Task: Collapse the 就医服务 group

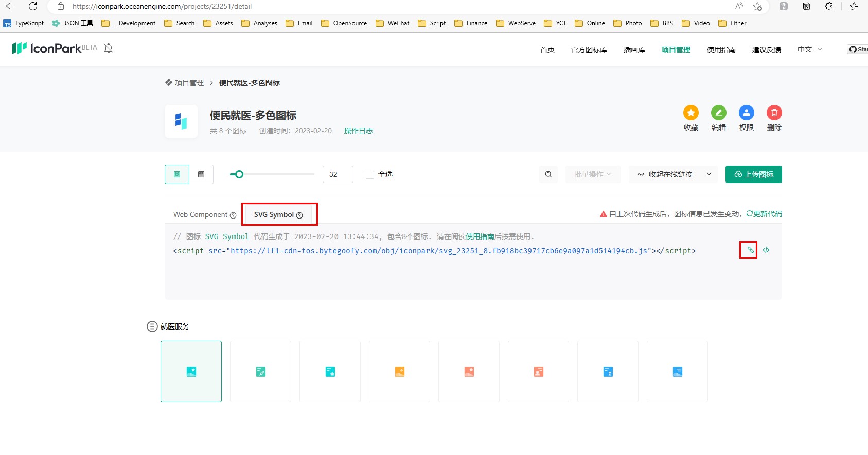Action: tap(152, 326)
